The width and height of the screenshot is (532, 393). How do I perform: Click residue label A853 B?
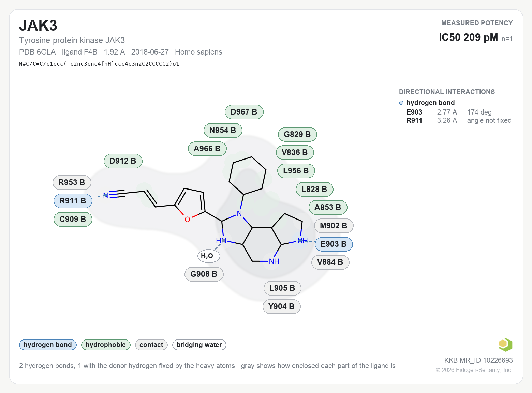pyautogui.click(x=328, y=207)
